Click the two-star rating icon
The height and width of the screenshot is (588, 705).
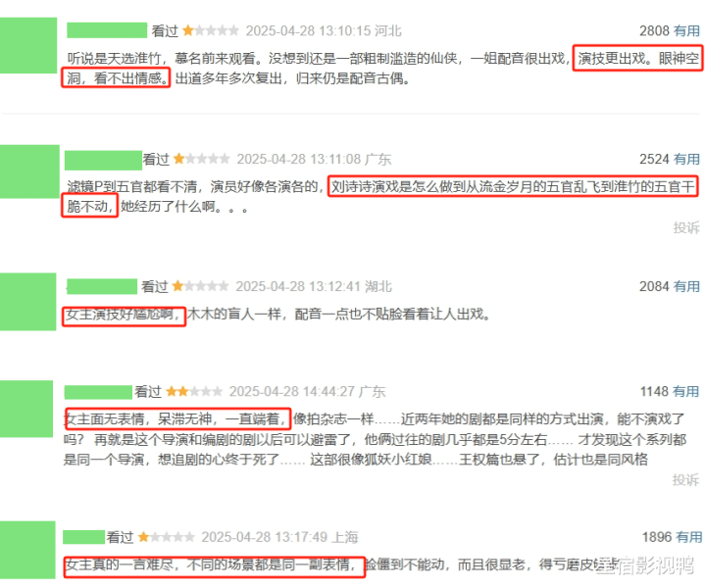[x=194, y=392]
